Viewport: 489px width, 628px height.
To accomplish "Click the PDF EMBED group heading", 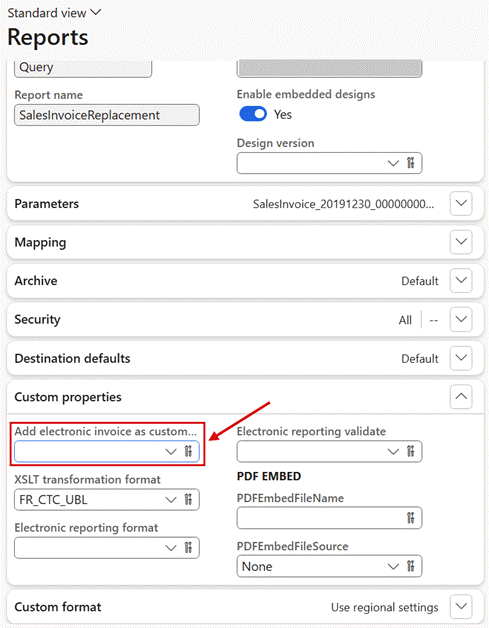I will tap(269, 476).
